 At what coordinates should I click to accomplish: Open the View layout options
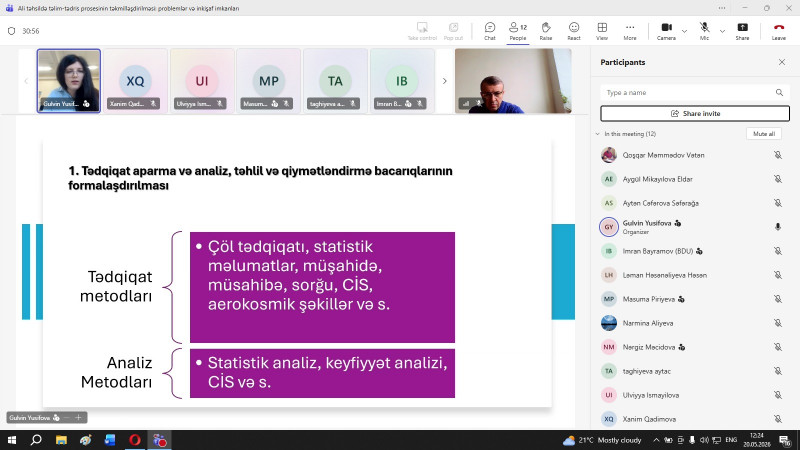coord(602,31)
